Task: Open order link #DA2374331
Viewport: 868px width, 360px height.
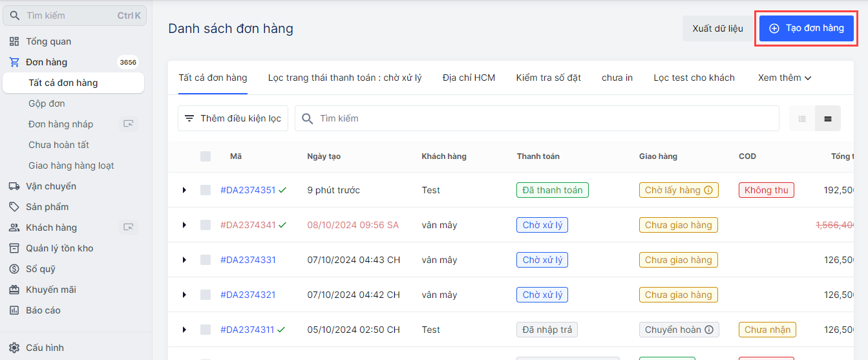Action: [248, 260]
